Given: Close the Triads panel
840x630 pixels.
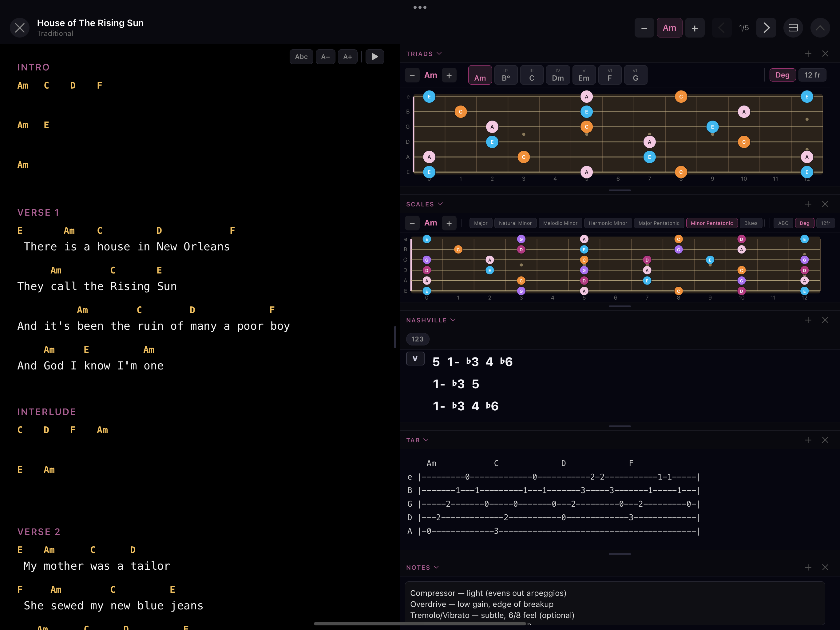Looking at the screenshot, I should (825, 54).
